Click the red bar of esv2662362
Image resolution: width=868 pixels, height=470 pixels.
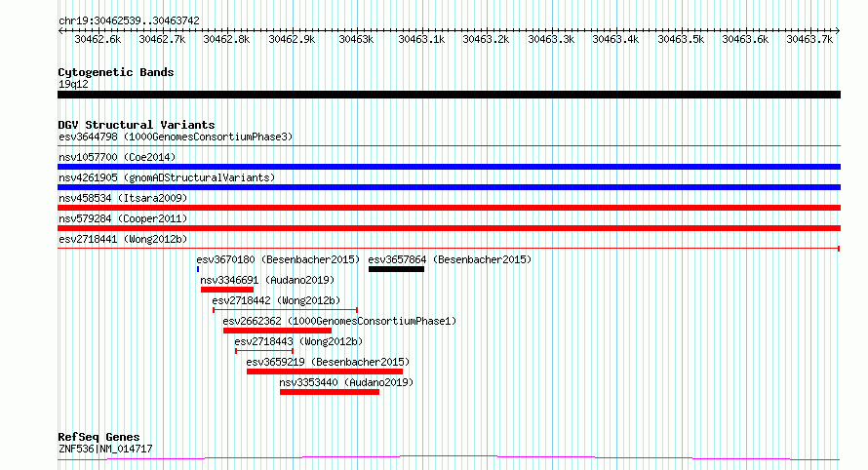pos(277,331)
